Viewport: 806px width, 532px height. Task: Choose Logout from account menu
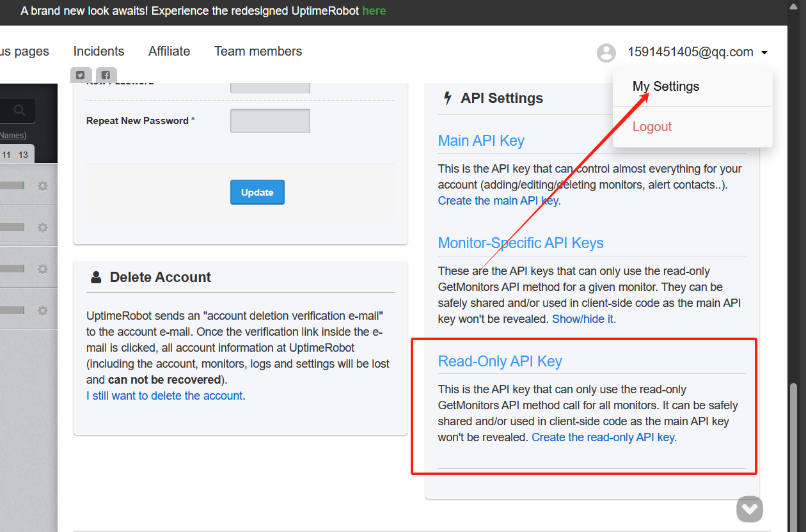point(652,127)
